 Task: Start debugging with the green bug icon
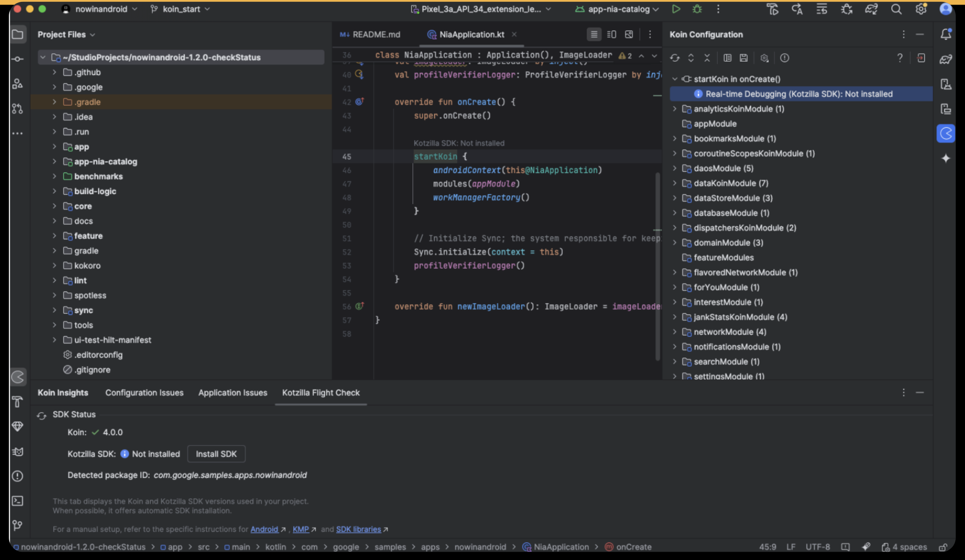click(x=697, y=9)
